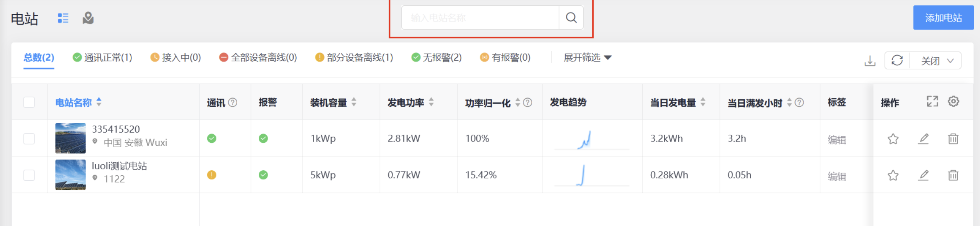Sort by 当日满发小时 column

pos(790,102)
